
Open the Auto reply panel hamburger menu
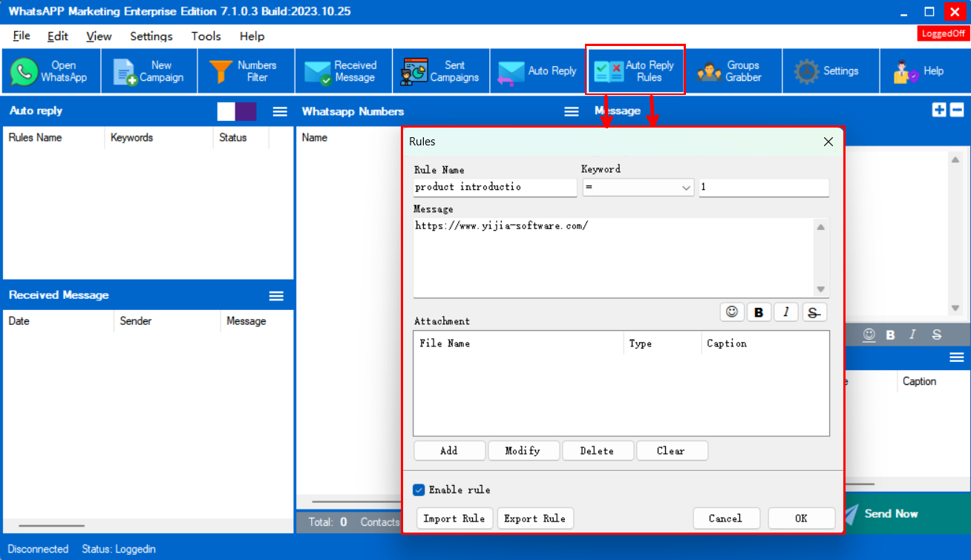[280, 111]
